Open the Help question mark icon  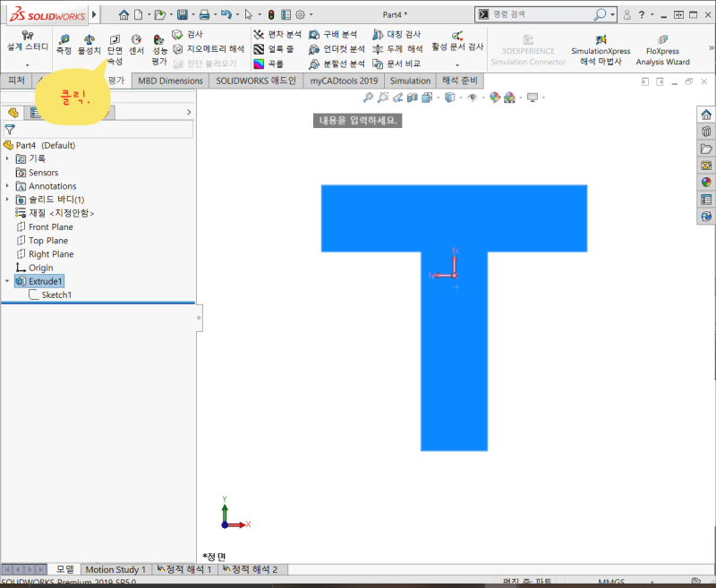(642, 14)
